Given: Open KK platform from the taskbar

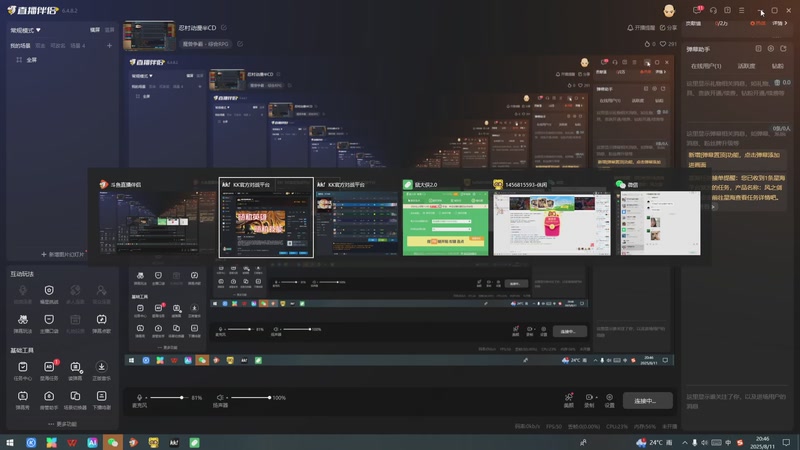Looking at the screenshot, I should (174, 442).
